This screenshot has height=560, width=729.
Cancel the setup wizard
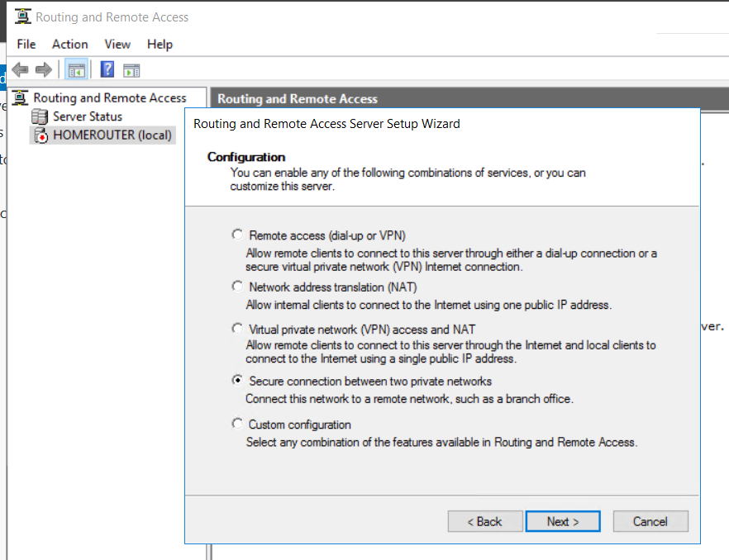[x=650, y=521]
